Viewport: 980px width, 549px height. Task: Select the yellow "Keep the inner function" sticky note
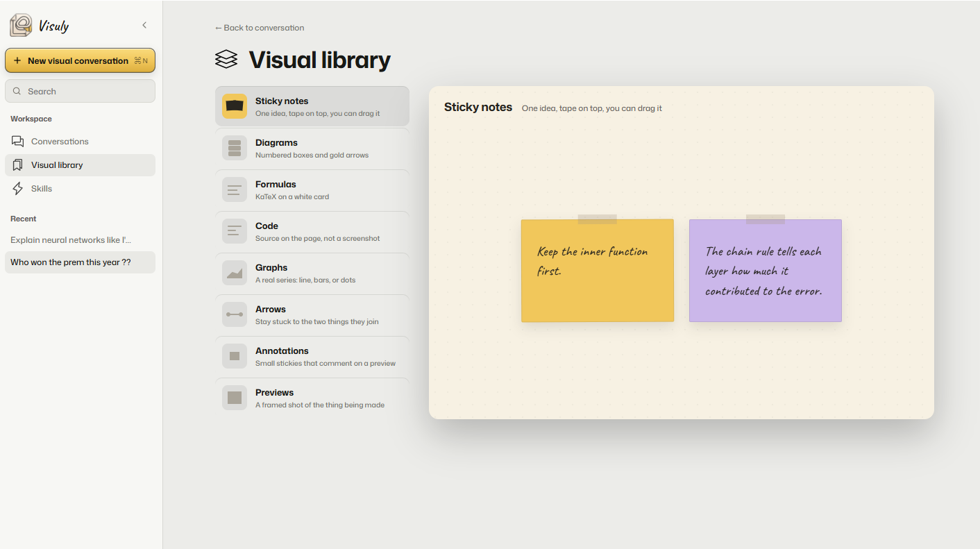click(598, 270)
